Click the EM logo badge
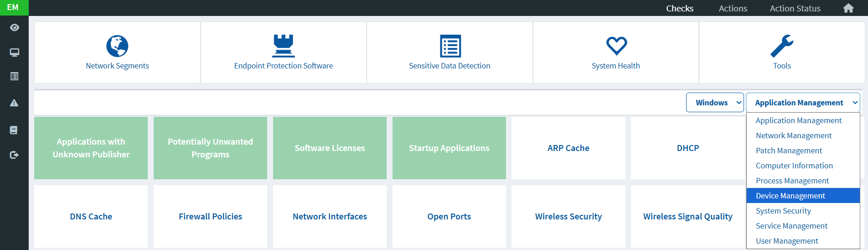The width and height of the screenshot is (868, 250). point(13,8)
